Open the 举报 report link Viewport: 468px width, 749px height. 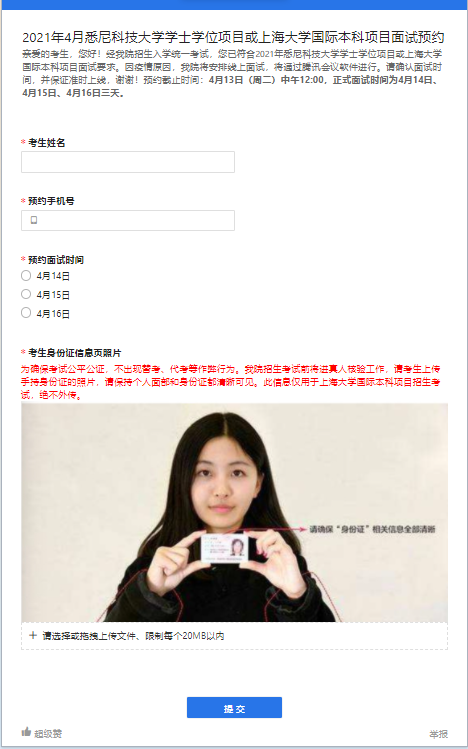[x=438, y=734]
